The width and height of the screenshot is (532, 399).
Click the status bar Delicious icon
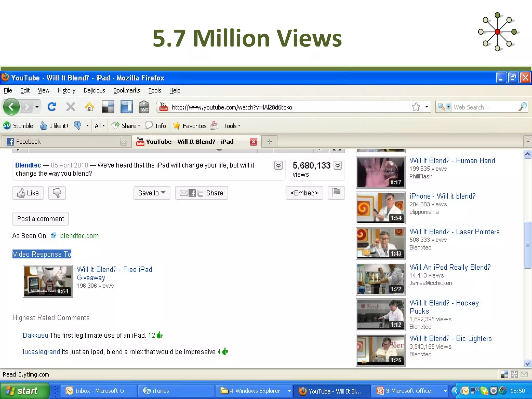pos(504,374)
